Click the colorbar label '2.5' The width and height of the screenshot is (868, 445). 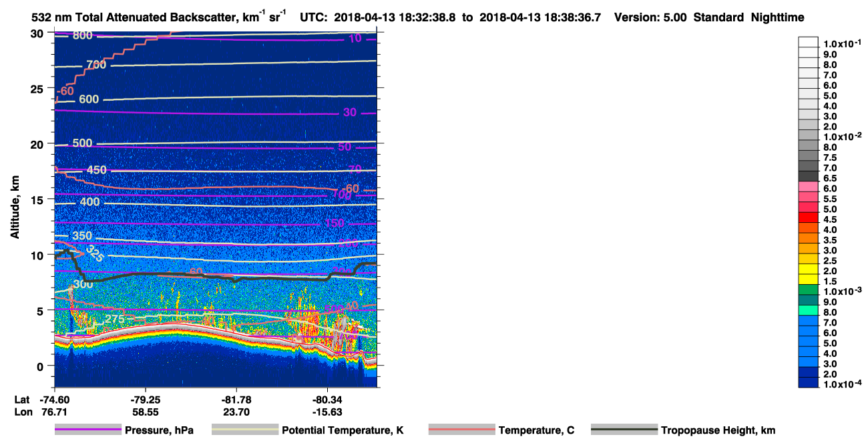click(829, 260)
